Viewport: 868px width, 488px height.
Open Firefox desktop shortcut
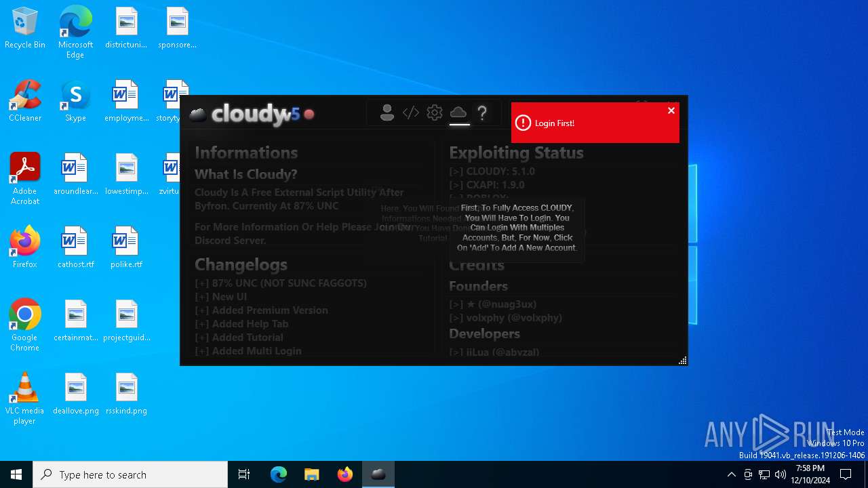(25, 247)
